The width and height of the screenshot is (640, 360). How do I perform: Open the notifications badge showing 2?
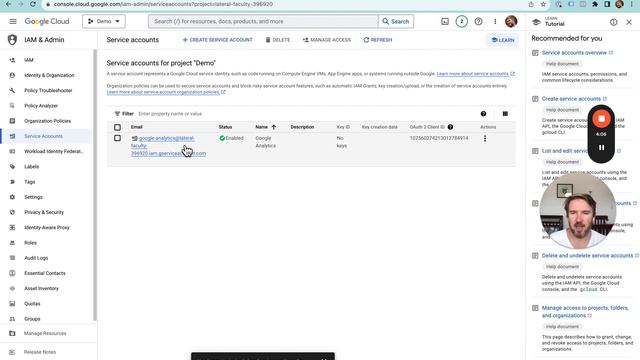pos(462,21)
